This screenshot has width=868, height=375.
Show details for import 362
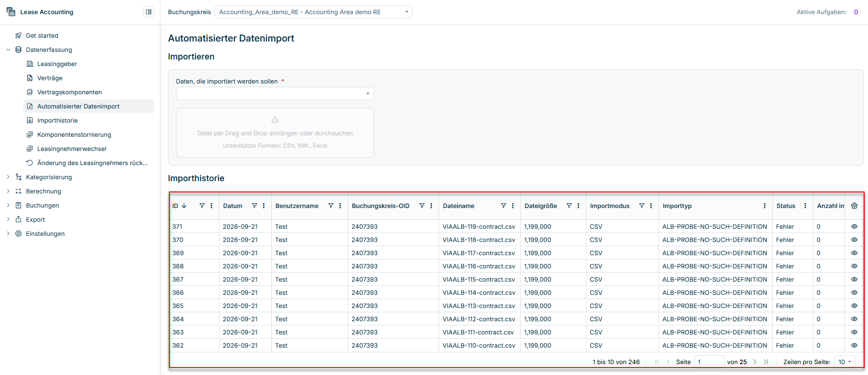click(854, 345)
